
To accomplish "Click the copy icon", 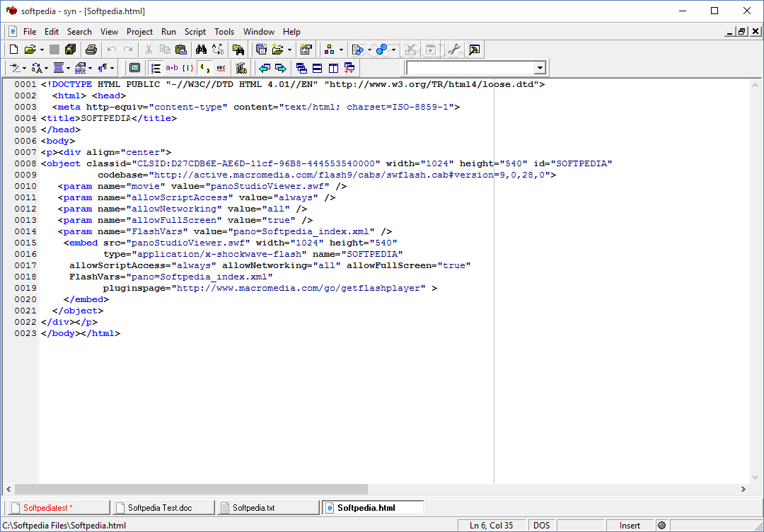I will tap(165, 50).
